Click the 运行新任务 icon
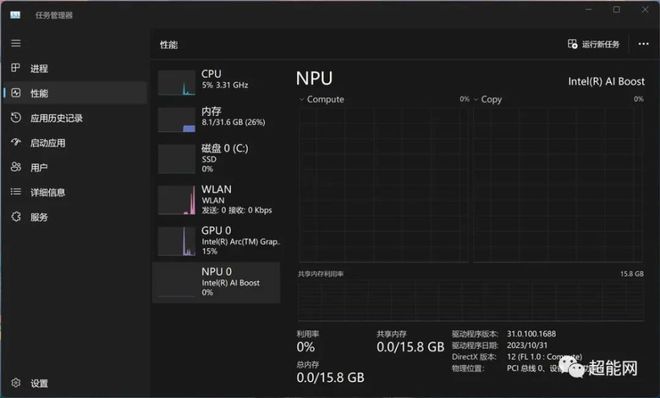Viewport: 660px width, 398px height. click(572, 44)
